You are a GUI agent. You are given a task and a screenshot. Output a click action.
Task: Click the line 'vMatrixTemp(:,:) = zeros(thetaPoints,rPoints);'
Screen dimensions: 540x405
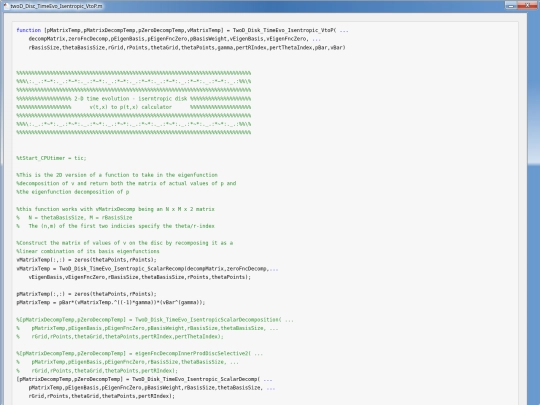pyautogui.click(x=86, y=260)
